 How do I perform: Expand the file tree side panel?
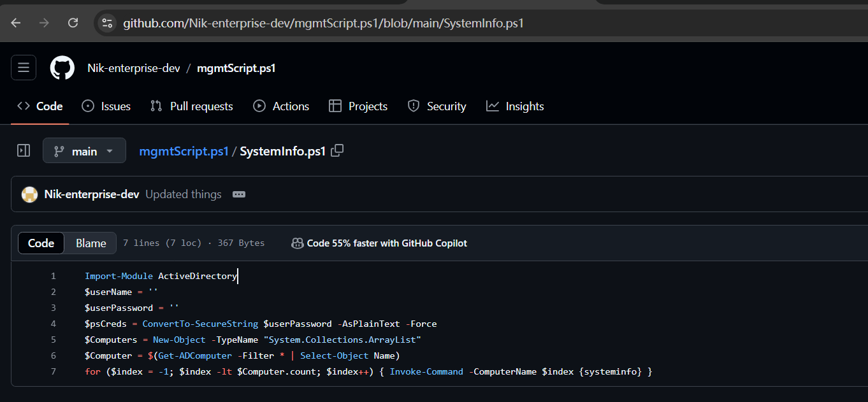[x=24, y=150]
